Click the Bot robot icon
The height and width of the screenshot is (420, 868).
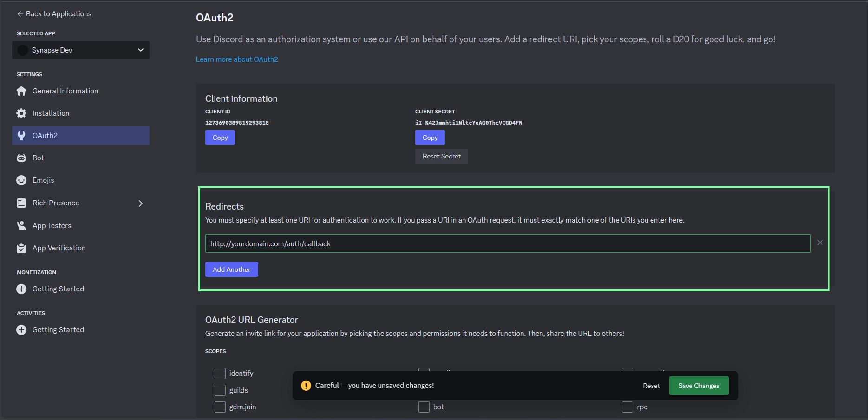click(x=21, y=158)
